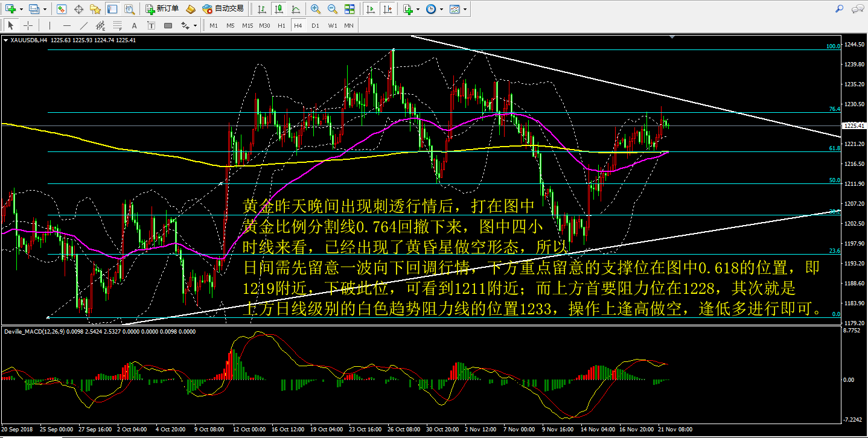Open the indicators list icon
The height and width of the screenshot is (438, 868).
tap(408, 9)
